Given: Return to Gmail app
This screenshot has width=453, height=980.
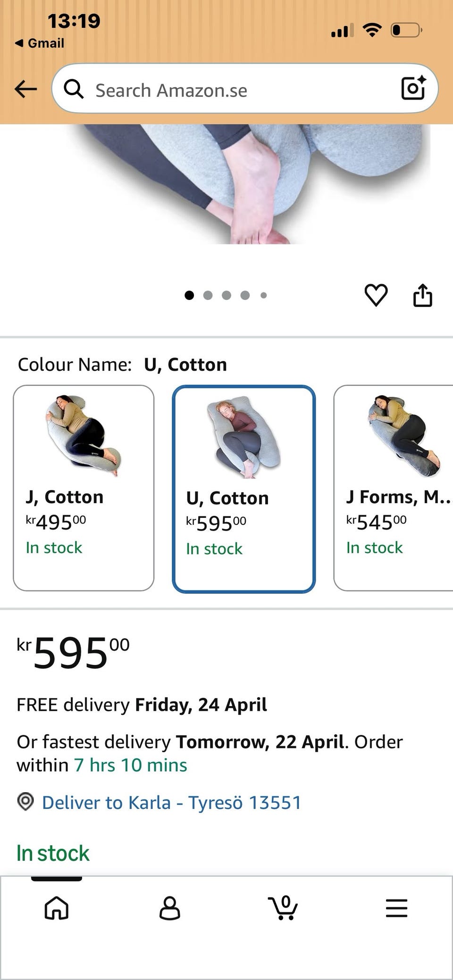Looking at the screenshot, I should [x=40, y=43].
